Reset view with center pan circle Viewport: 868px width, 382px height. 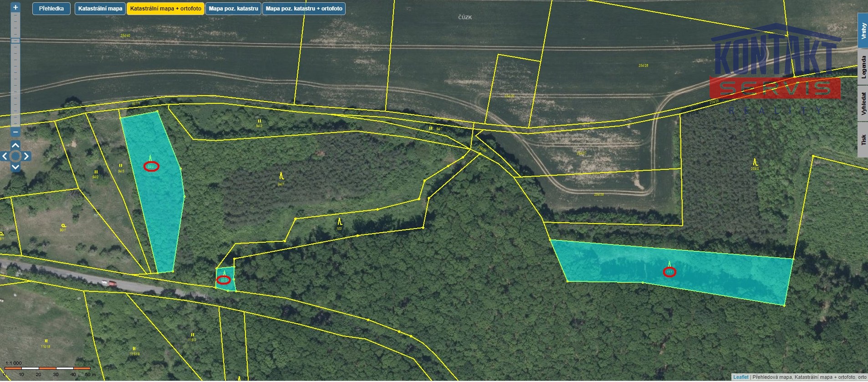15,156
